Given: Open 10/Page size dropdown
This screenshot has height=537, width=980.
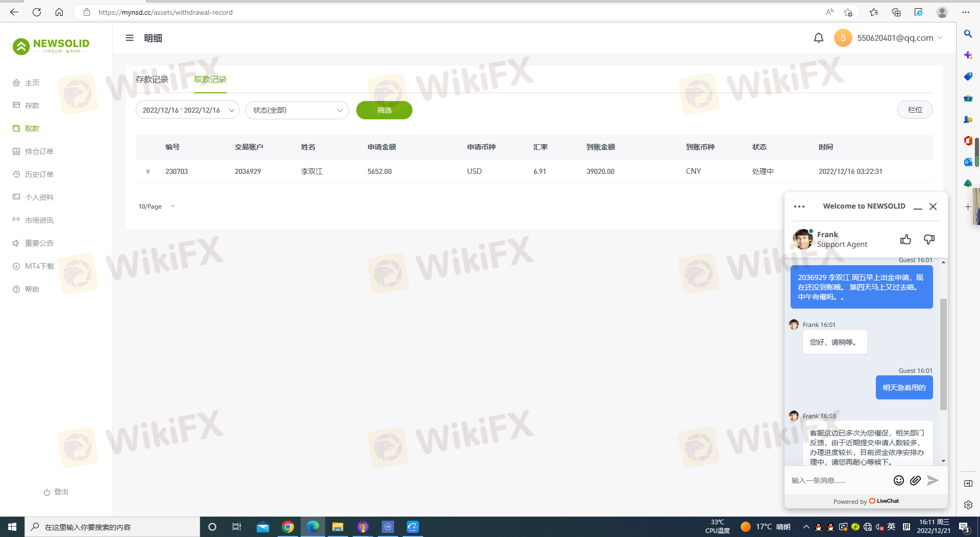Looking at the screenshot, I should tap(157, 207).
